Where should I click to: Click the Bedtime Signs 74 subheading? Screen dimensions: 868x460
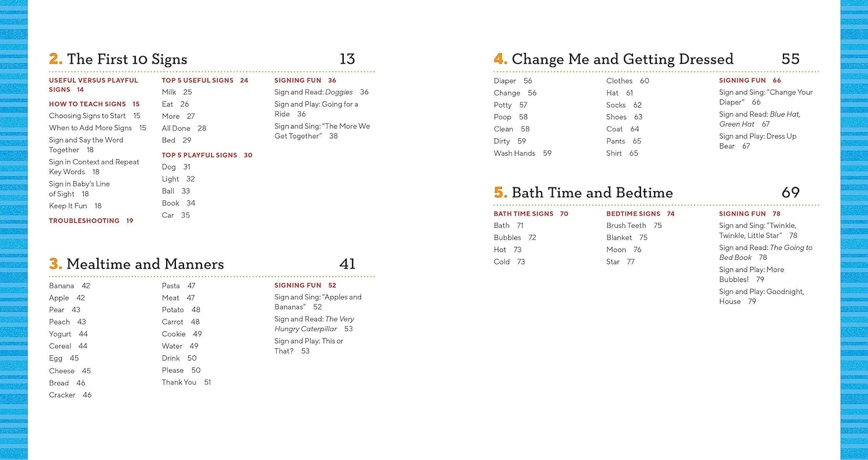(x=640, y=214)
